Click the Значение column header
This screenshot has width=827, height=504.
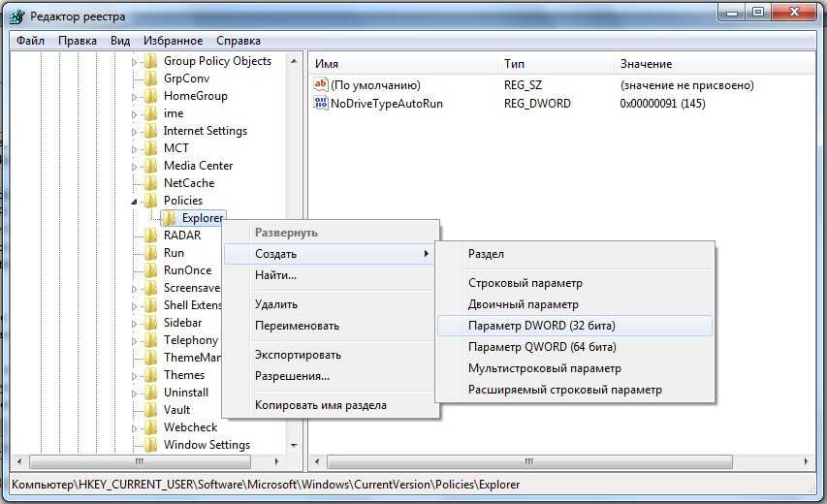(x=646, y=64)
